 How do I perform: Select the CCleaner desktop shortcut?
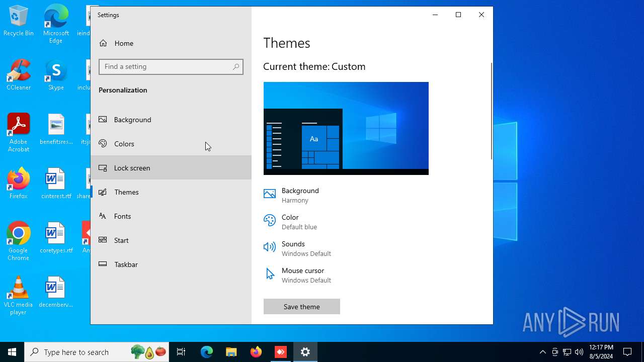pyautogui.click(x=19, y=75)
